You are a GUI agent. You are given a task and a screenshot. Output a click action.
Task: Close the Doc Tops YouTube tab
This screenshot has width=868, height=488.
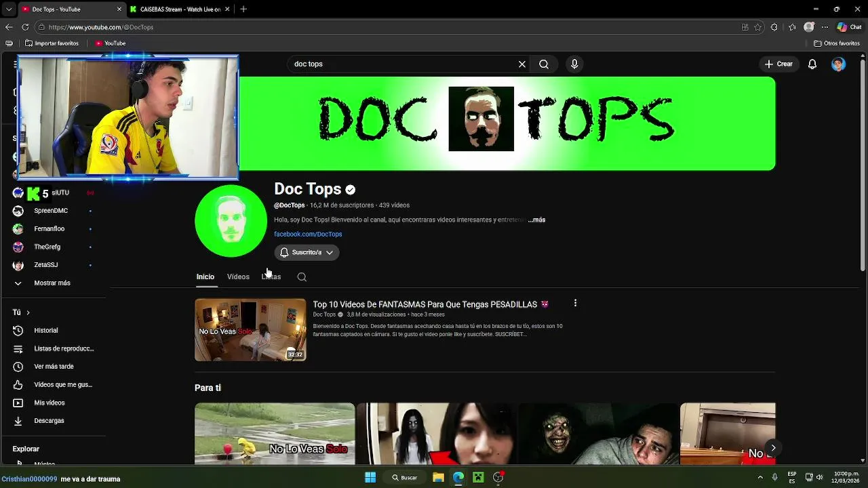pos(120,9)
